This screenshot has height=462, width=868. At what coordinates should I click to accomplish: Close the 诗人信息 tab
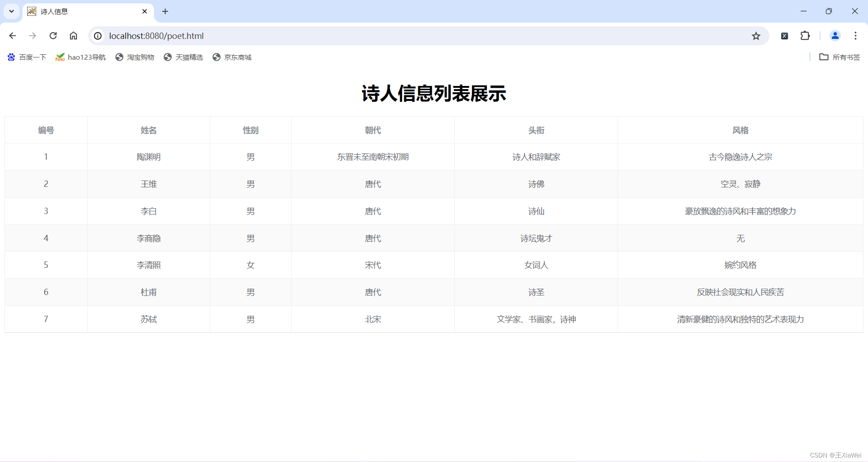(x=145, y=11)
